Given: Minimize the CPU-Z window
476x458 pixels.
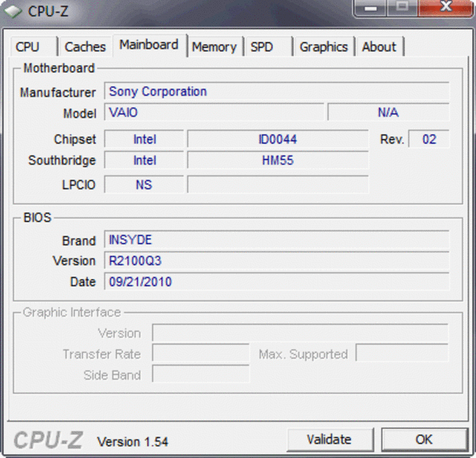Looking at the screenshot, I should click(x=370, y=8).
